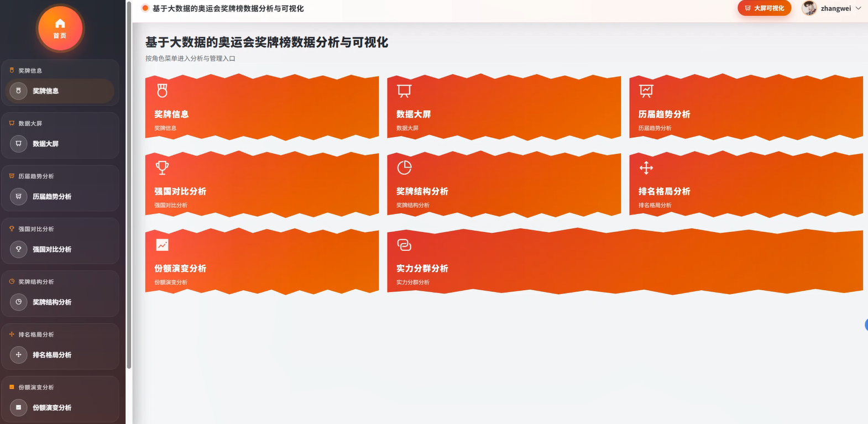Click the top bar title beside the orange dot
The width and height of the screenshot is (868, 424).
(228, 8)
